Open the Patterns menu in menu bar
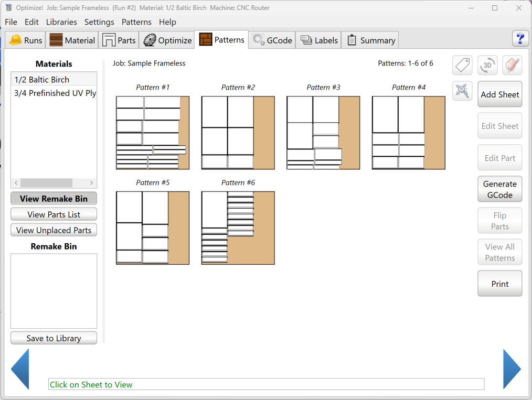 [x=136, y=22]
